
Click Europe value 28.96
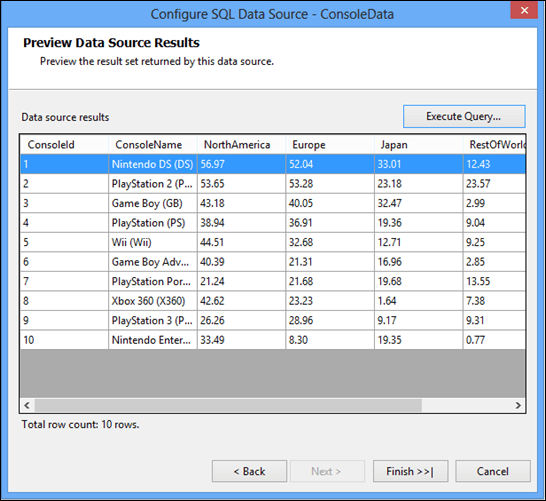pyautogui.click(x=330, y=320)
